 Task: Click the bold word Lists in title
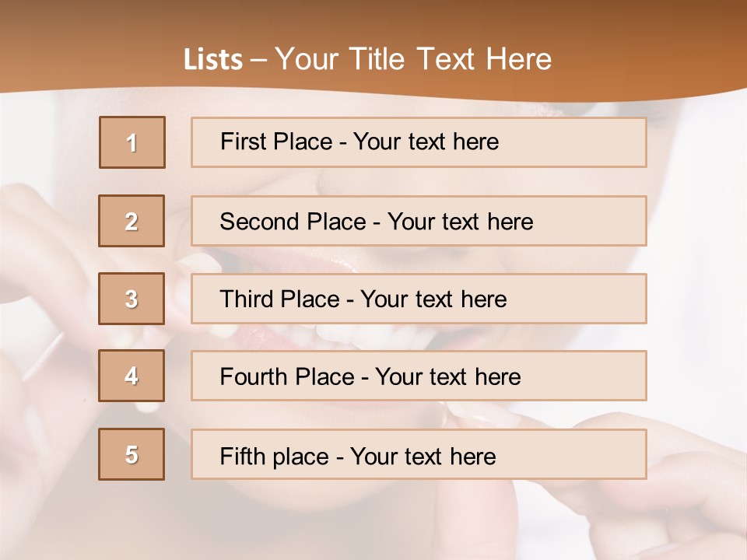(x=213, y=60)
